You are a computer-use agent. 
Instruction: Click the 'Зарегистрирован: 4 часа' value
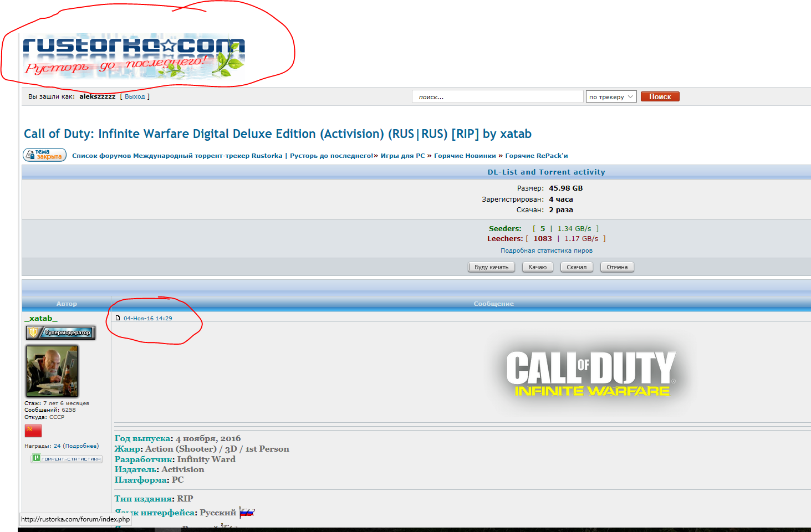[x=560, y=199]
